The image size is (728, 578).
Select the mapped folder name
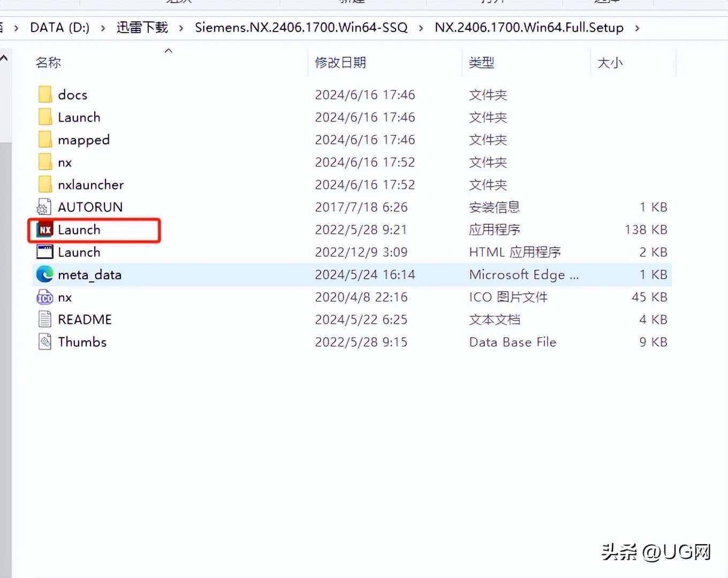(x=84, y=140)
